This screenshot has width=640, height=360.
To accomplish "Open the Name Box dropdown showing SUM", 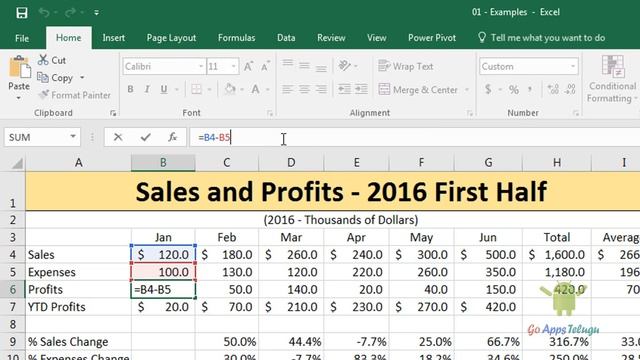I will point(73,137).
